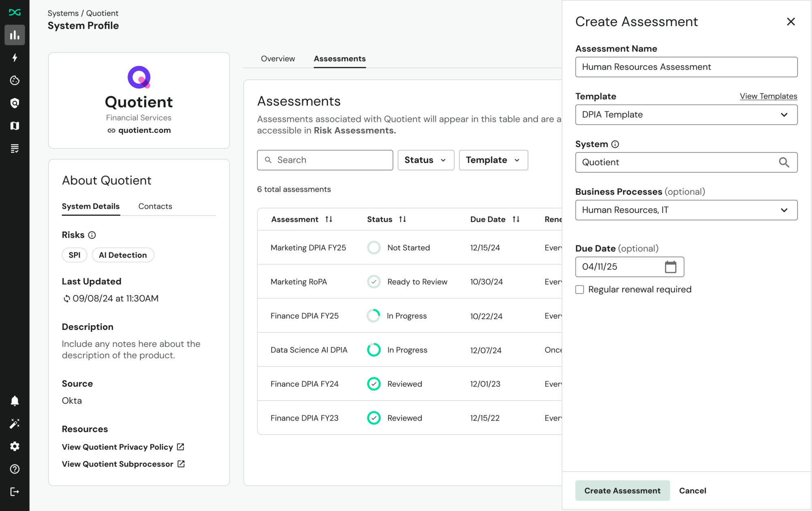The height and width of the screenshot is (511, 812).
Task: Select the checklist icon in sidebar
Action: coord(15,148)
